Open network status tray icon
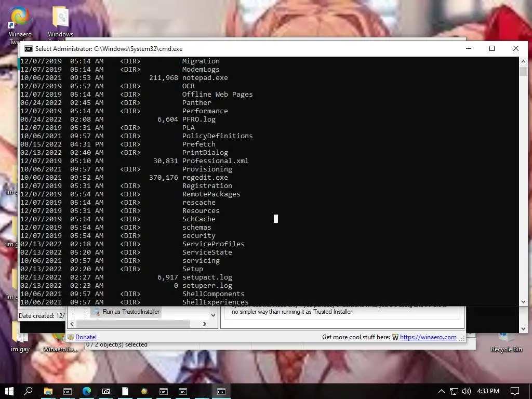532x399 pixels. click(x=454, y=391)
